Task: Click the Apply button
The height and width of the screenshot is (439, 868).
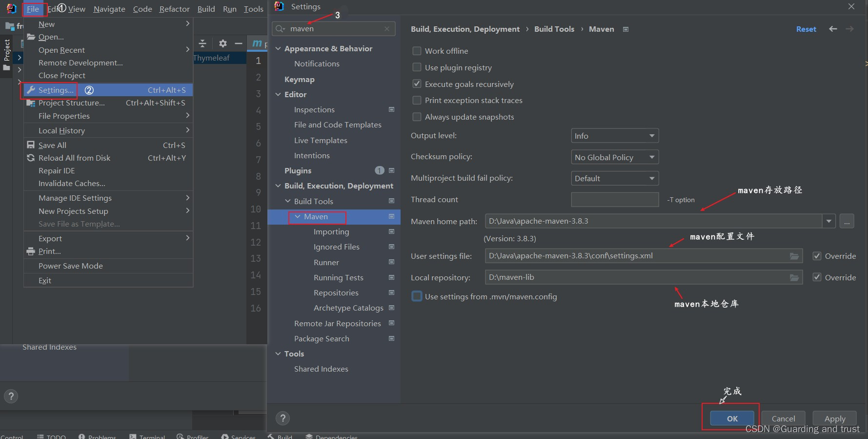Action: pos(834,418)
